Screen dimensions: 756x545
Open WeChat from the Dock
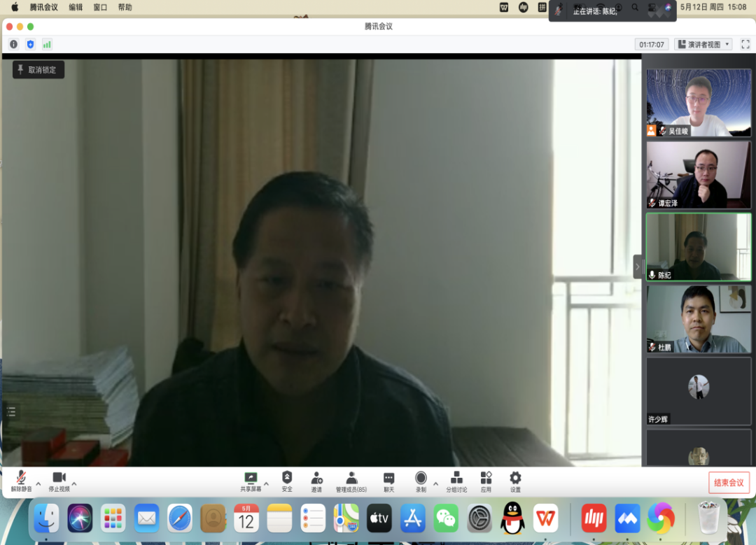tap(446, 518)
